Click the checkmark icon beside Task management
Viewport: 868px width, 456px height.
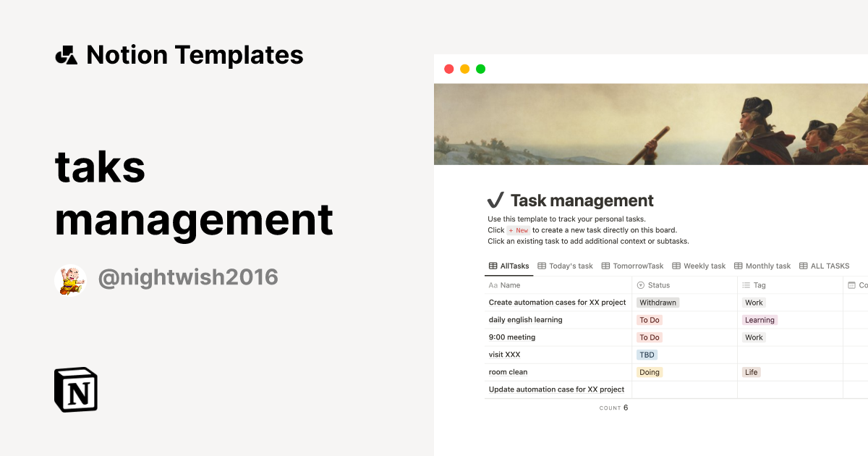(x=496, y=200)
